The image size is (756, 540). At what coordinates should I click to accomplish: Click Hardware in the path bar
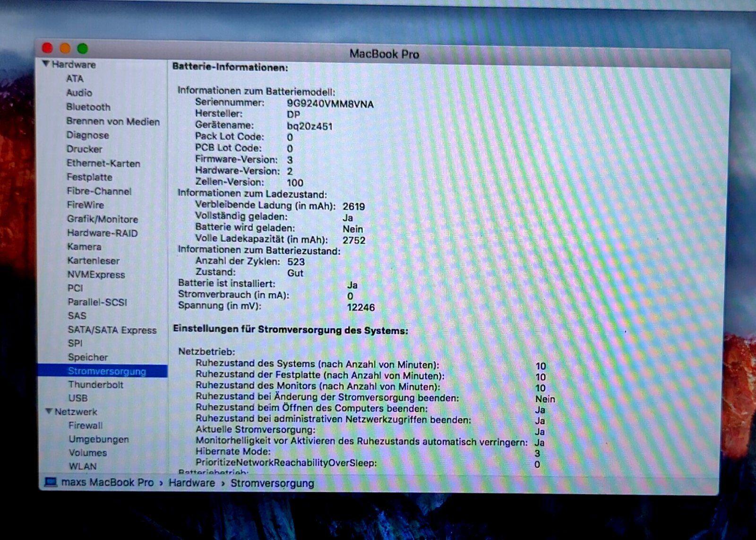point(191,483)
